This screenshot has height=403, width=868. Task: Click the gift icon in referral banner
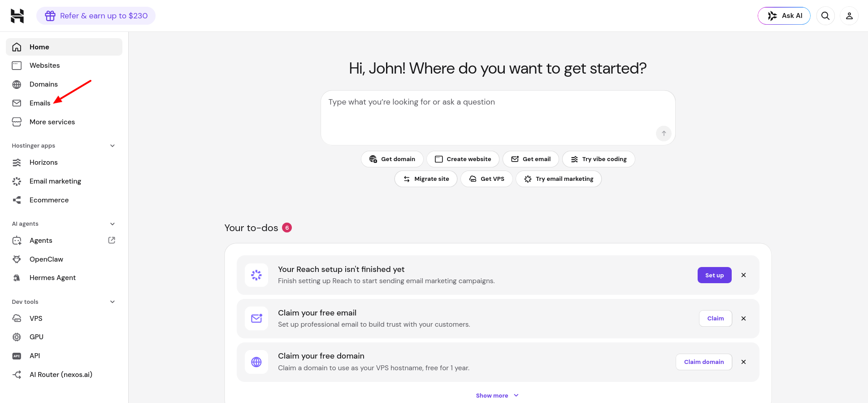[x=50, y=16]
